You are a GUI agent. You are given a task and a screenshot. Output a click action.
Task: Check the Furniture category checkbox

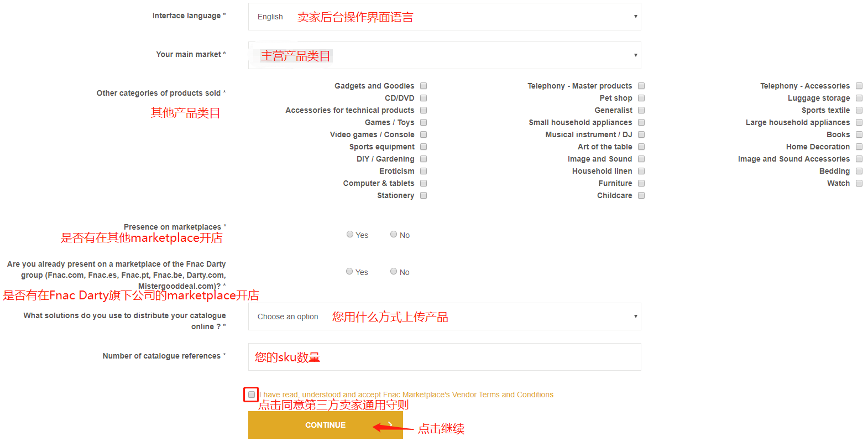pos(641,183)
